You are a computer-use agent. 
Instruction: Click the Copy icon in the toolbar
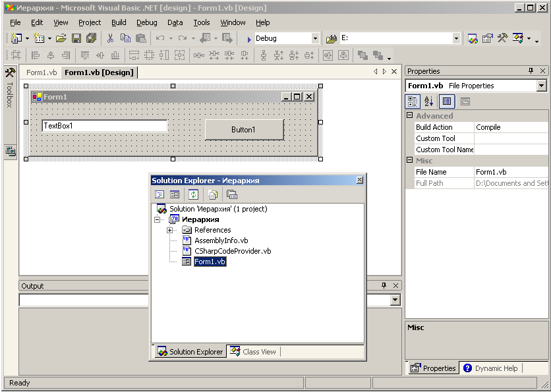[125, 38]
